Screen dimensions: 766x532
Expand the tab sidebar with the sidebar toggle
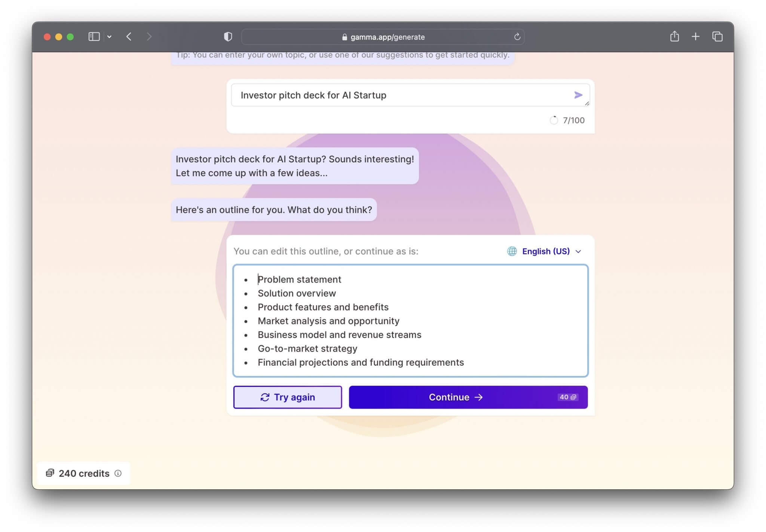[x=94, y=36]
